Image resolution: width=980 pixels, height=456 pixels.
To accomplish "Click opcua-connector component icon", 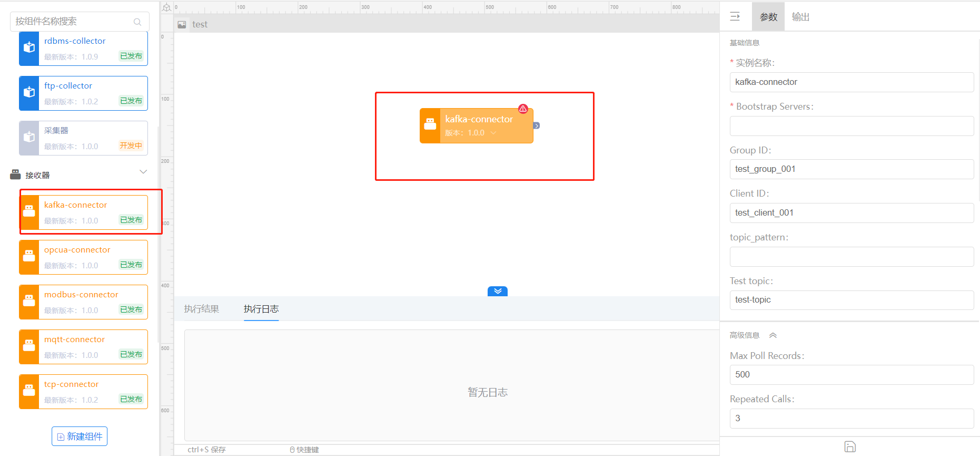I will click(29, 257).
